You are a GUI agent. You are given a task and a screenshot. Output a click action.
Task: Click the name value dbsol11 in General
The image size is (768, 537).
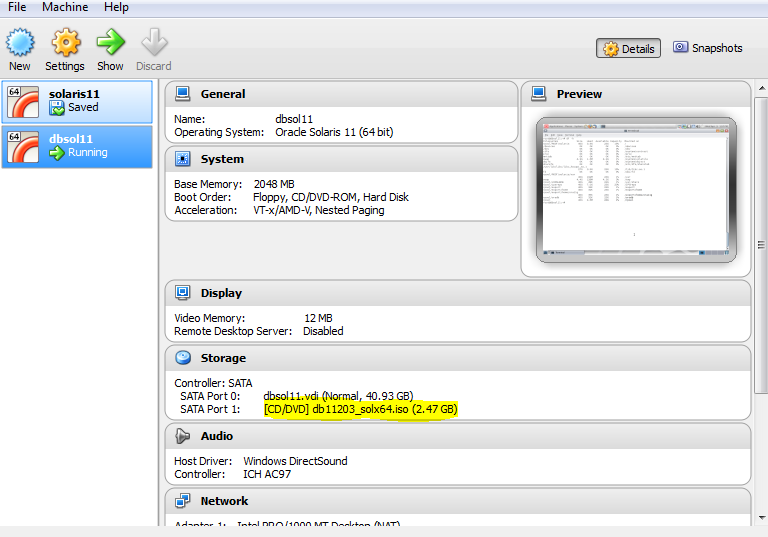pyautogui.click(x=294, y=119)
